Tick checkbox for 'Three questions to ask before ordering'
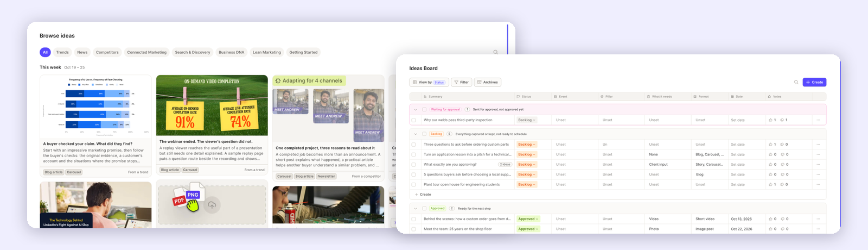The height and width of the screenshot is (250, 868). coord(414,145)
